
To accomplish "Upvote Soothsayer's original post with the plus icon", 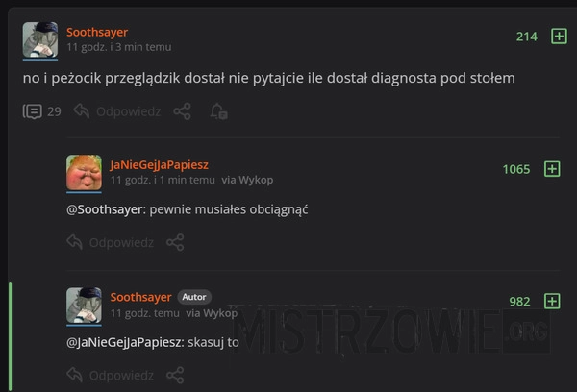I will pos(559,37).
